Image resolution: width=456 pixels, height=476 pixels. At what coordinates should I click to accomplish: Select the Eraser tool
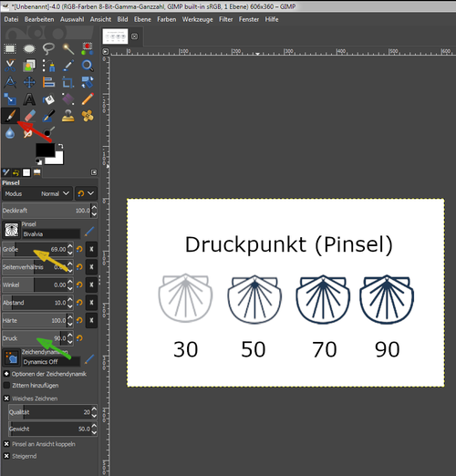tap(29, 116)
